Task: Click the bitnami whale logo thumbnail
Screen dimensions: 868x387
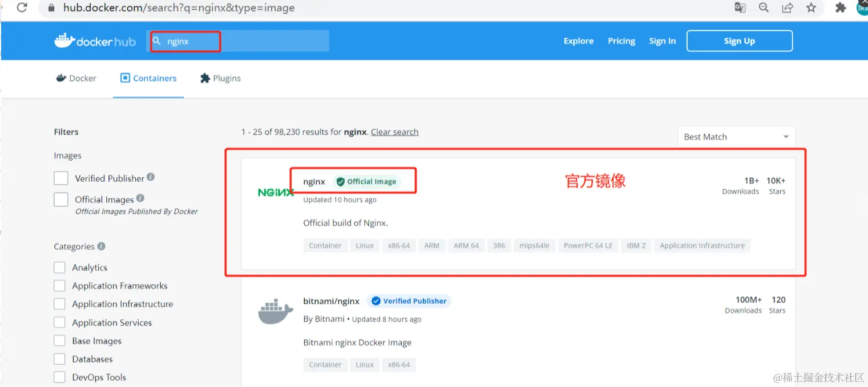Action: tap(276, 311)
